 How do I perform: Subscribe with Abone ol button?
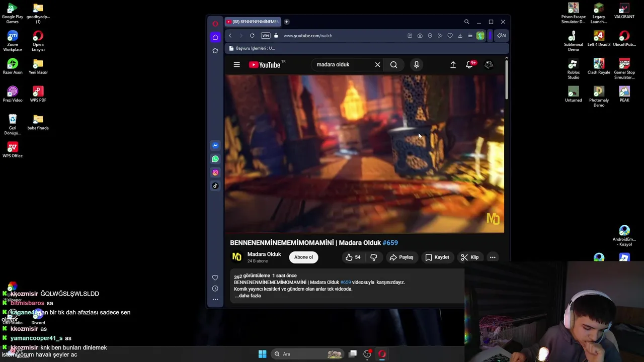pyautogui.click(x=303, y=257)
